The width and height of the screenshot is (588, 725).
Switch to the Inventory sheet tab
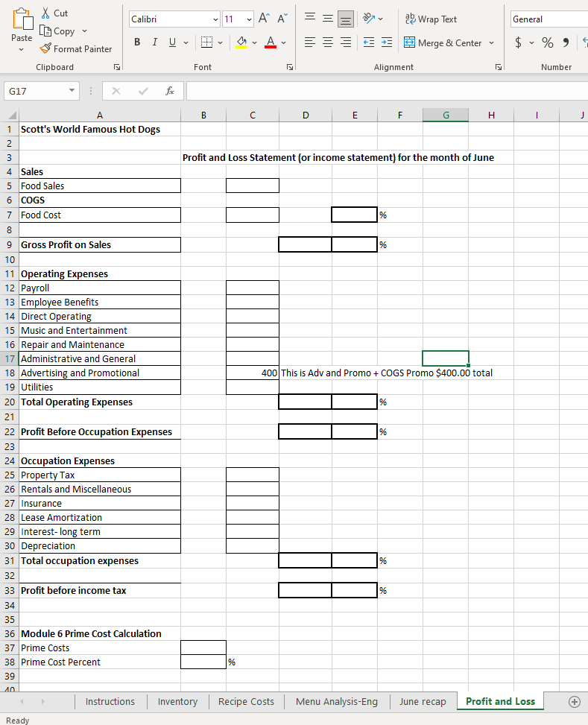[177, 701]
